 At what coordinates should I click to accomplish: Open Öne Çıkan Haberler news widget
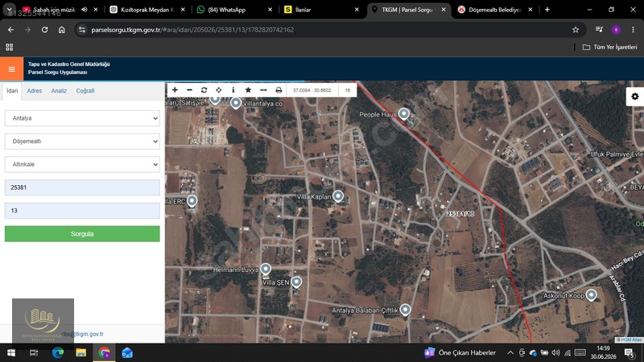tap(460, 352)
